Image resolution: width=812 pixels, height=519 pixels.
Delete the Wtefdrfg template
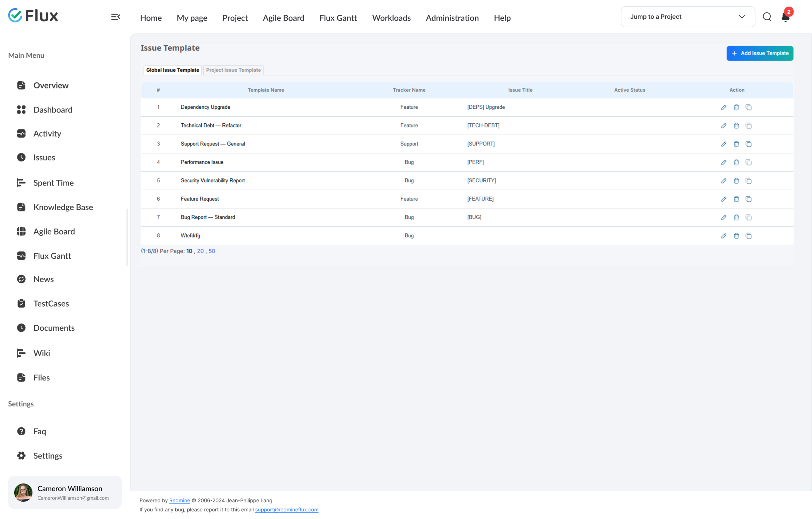click(x=736, y=236)
